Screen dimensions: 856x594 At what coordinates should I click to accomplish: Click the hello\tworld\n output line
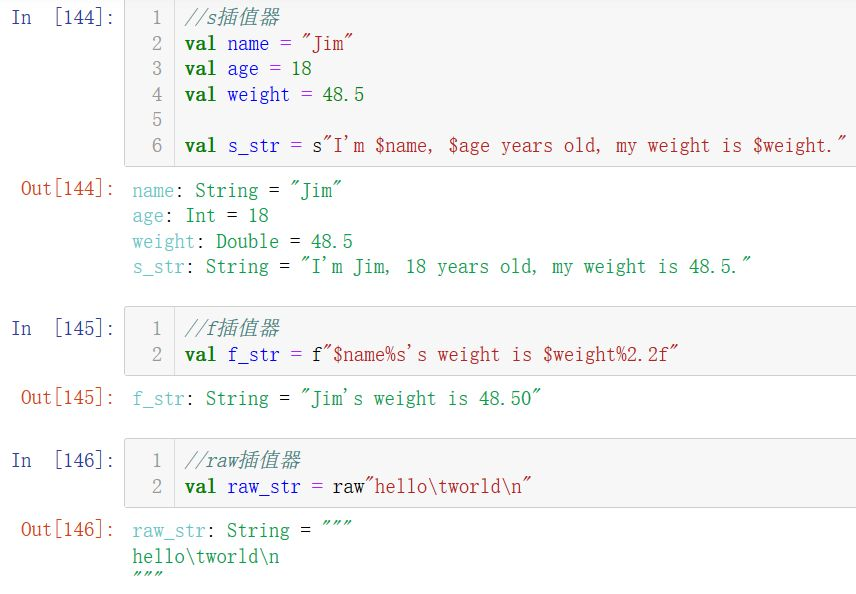pos(205,556)
